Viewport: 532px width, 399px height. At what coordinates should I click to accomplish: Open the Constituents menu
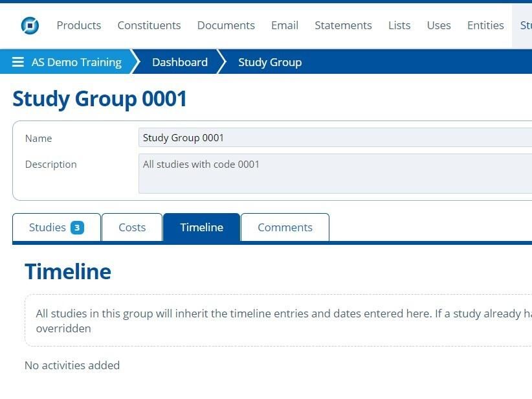click(x=149, y=25)
